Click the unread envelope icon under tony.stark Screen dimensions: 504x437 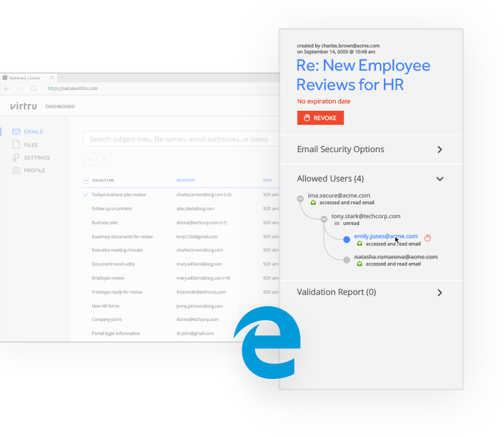337,223
